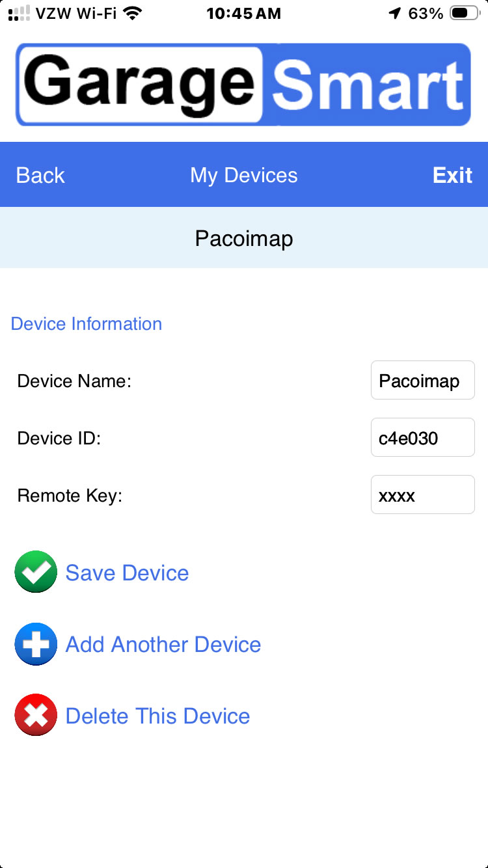Select Delete This Device link
Screen dimensions: 488x868
158,716
